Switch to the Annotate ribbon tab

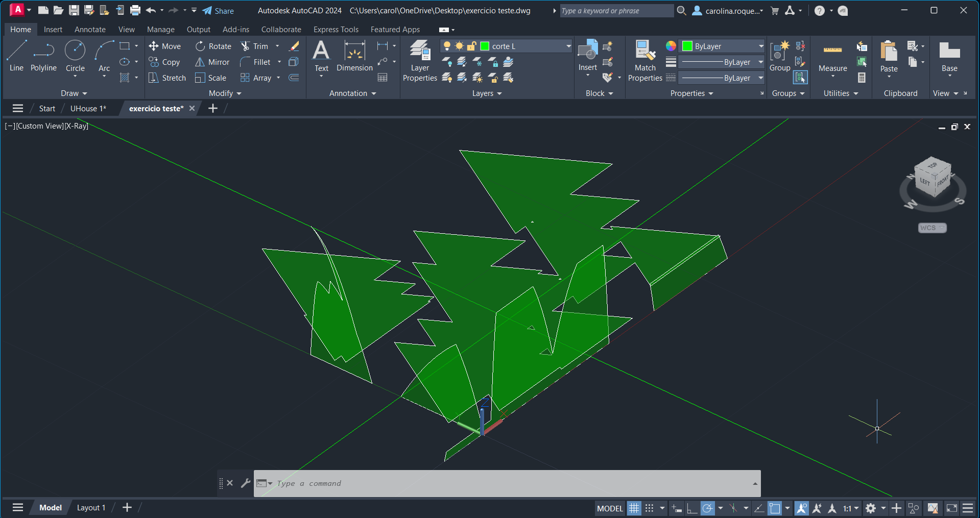pyautogui.click(x=90, y=30)
